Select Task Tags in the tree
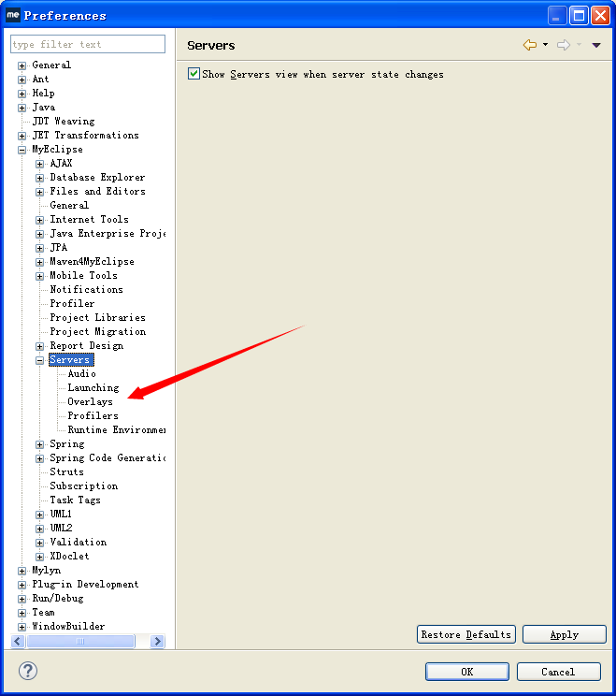Image resolution: width=616 pixels, height=696 pixels. [x=75, y=500]
